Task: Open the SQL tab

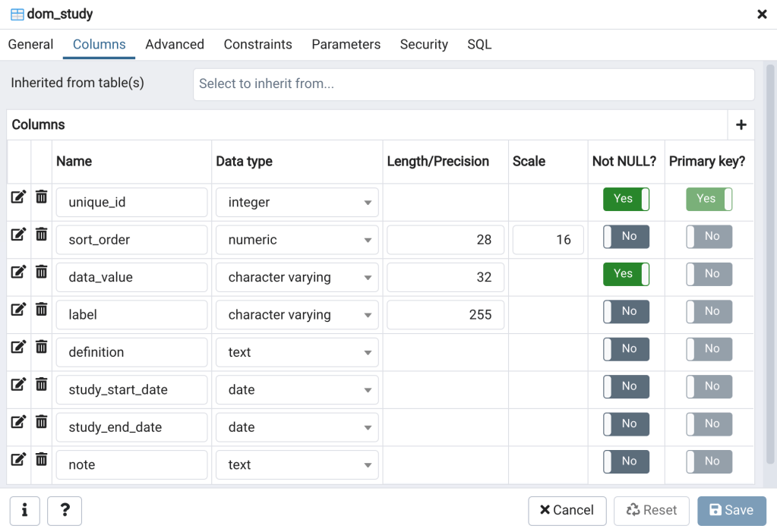Action: point(479,45)
